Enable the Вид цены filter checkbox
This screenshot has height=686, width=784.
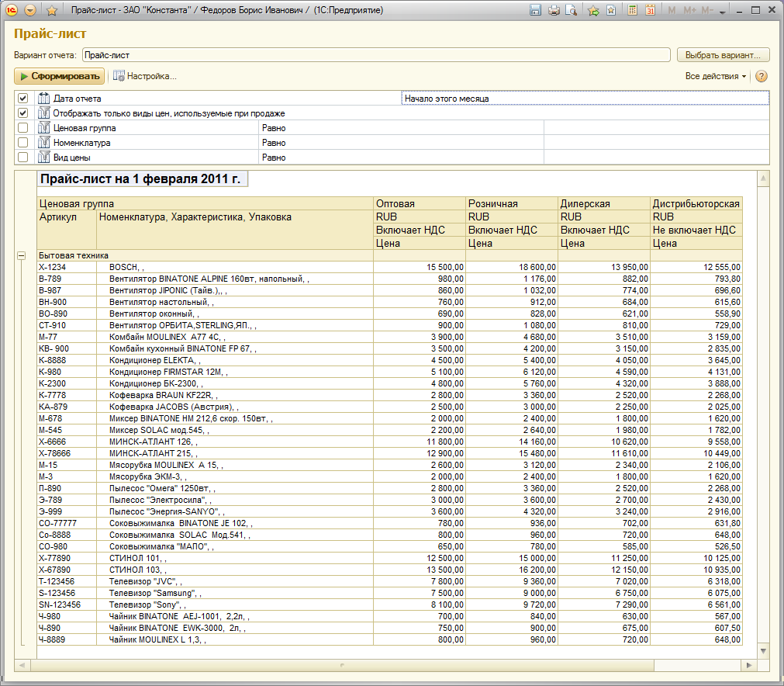coord(23,157)
